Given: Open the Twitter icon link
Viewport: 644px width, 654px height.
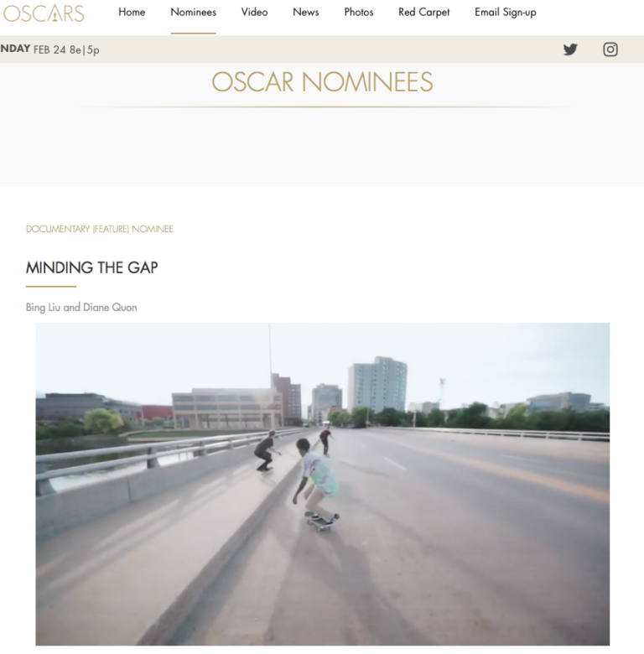Looking at the screenshot, I should tap(570, 49).
